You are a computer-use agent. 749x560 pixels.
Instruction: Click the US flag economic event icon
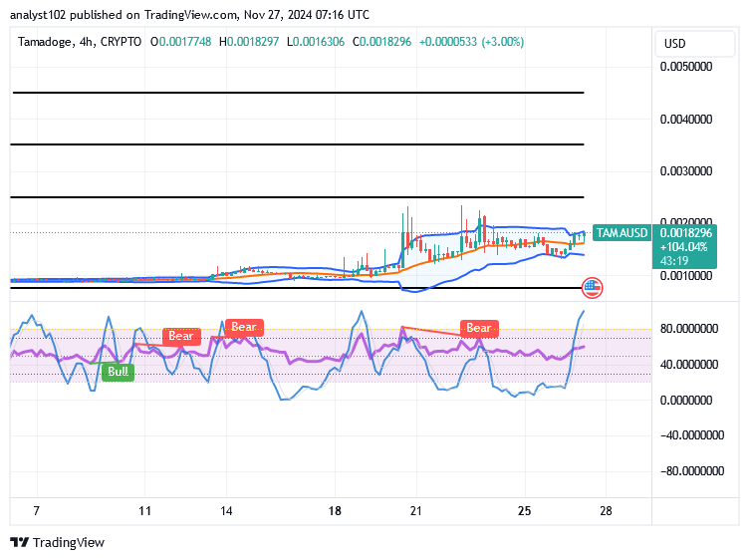593,288
